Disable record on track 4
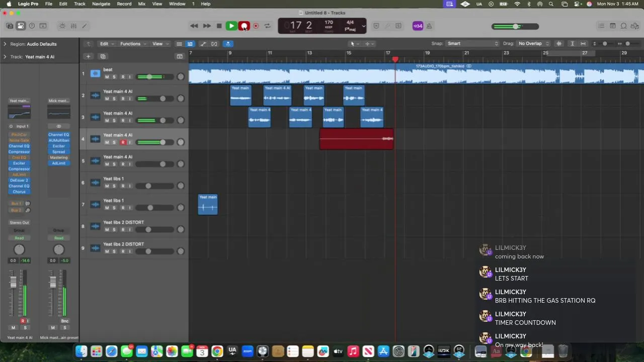Screen dimensions: 644x362 pos(122,142)
